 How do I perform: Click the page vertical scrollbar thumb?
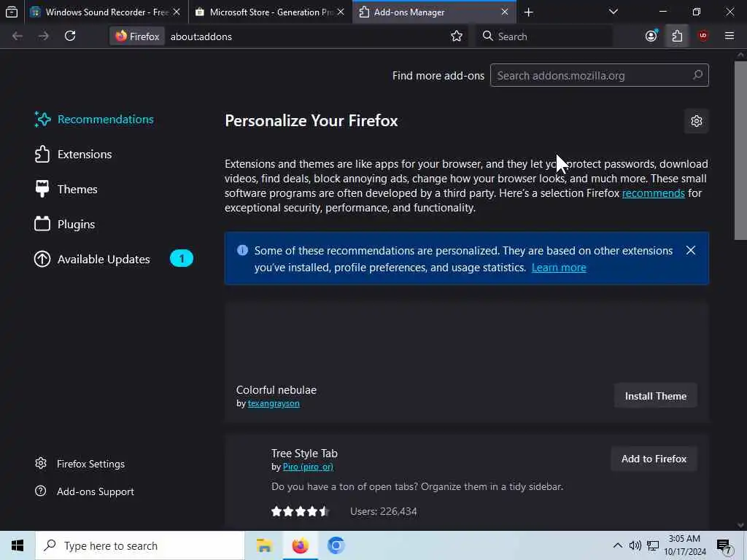coord(740,150)
